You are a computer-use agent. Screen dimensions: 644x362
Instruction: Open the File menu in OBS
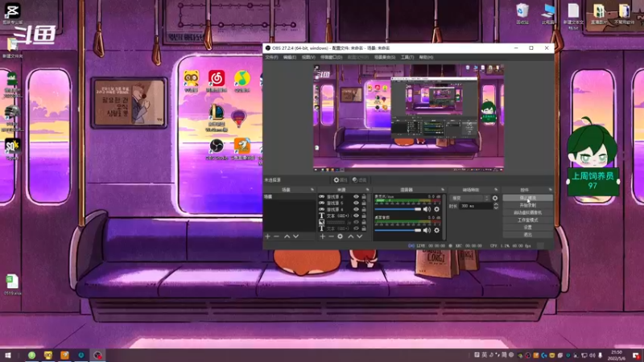pyautogui.click(x=271, y=57)
